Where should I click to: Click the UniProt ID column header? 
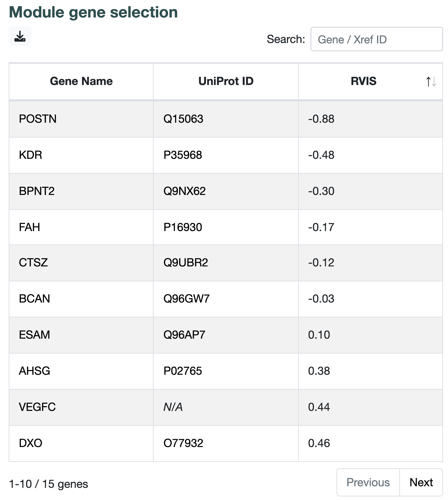tap(225, 82)
